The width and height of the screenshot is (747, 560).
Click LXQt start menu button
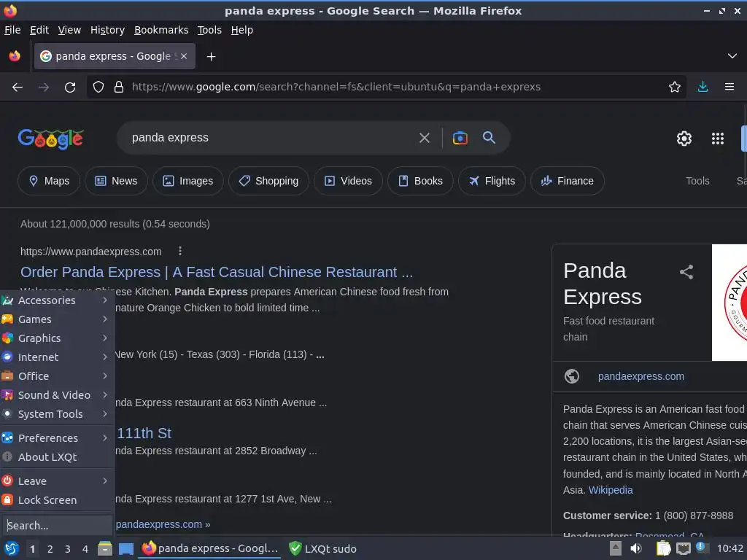pos(12,548)
